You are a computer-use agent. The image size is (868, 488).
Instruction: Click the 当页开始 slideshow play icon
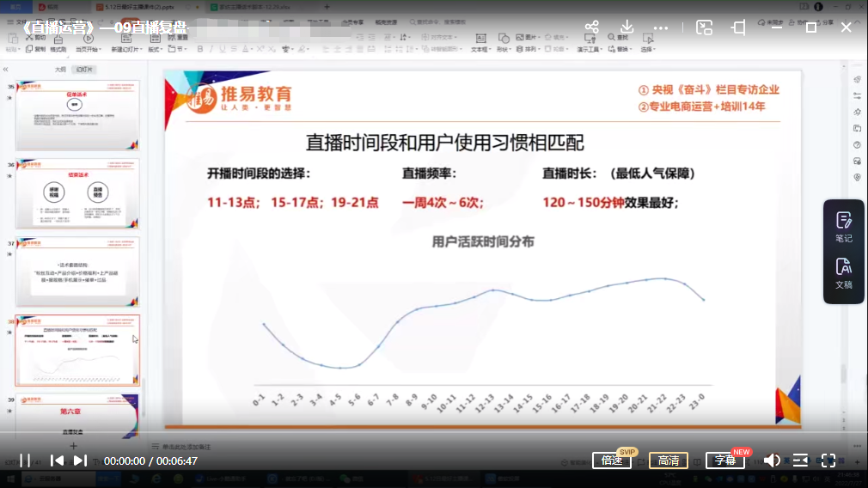pos(88,38)
